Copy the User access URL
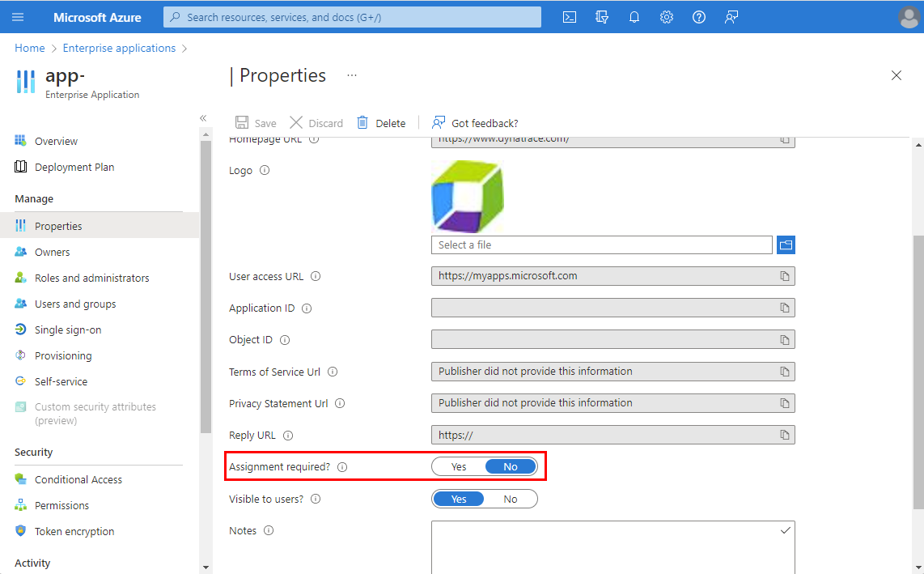 pos(785,276)
